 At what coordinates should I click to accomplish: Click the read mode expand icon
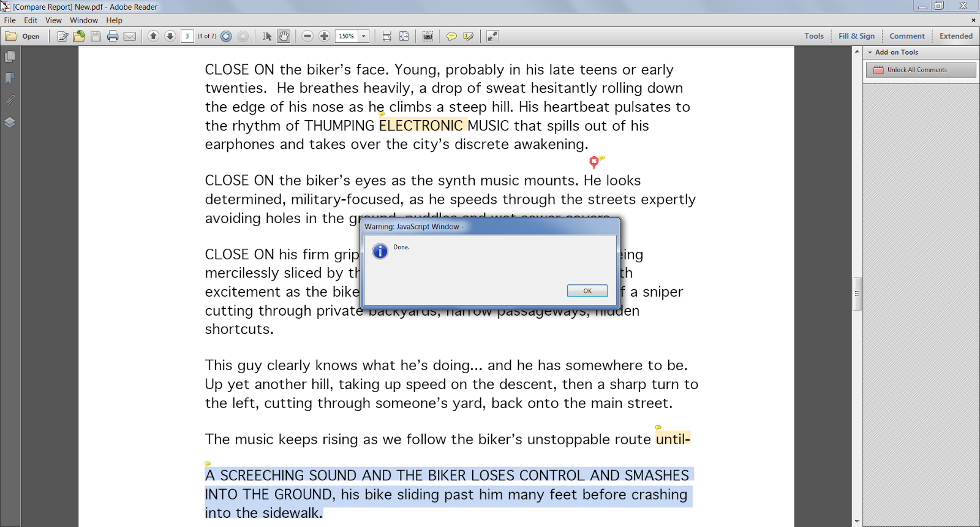coord(492,36)
